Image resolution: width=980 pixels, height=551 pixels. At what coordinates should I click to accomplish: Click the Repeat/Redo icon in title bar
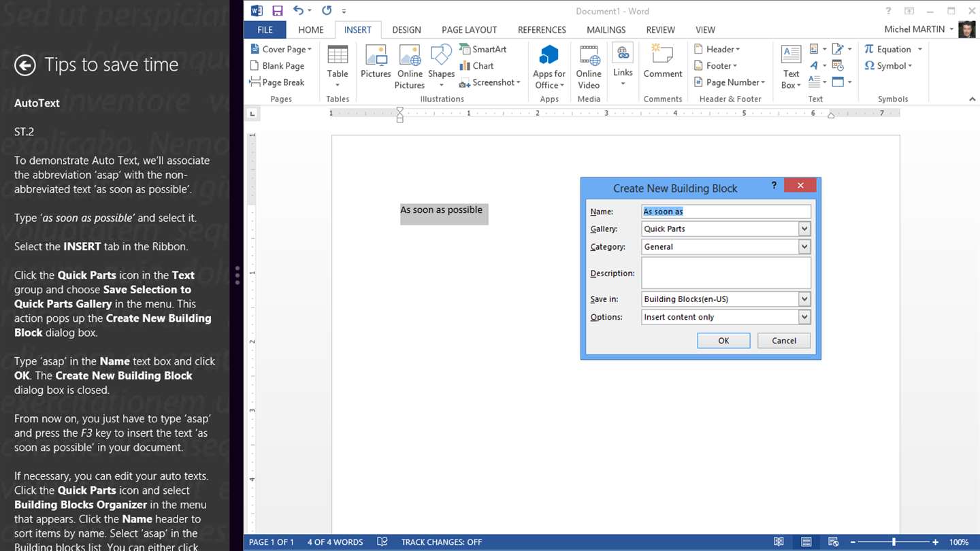pyautogui.click(x=327, y=11)
